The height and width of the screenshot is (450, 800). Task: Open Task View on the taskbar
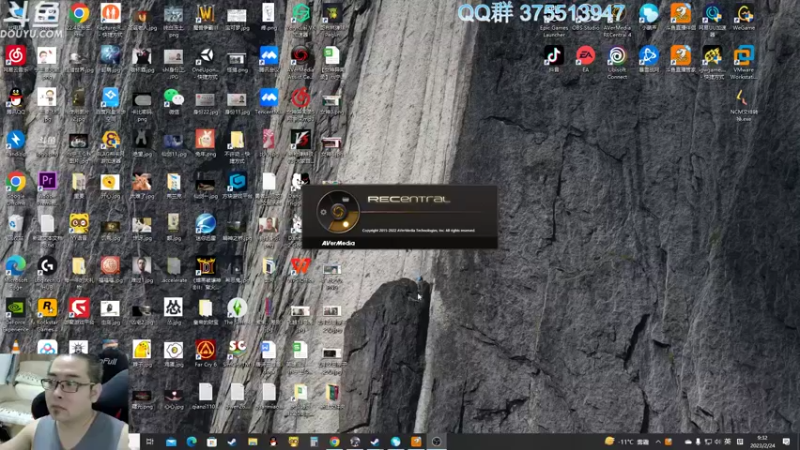150,442
